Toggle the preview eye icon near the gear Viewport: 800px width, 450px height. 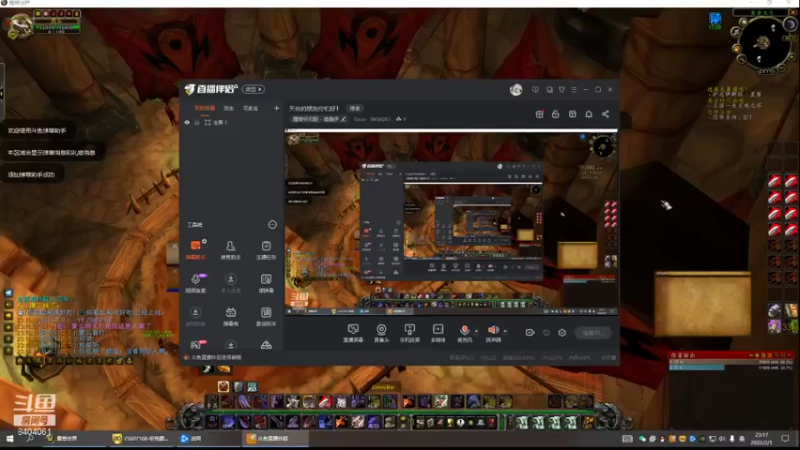click(x=546, y=333)
